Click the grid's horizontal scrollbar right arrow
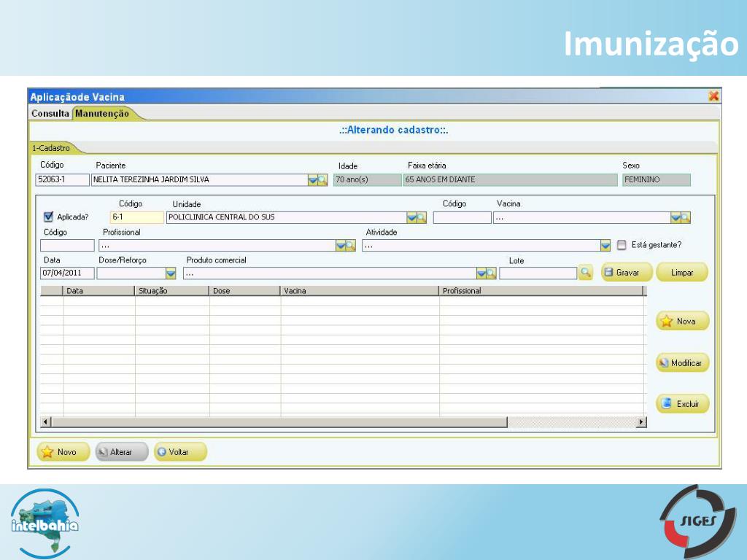The width and height of the screenshot is (747, 560). (642, 422)
